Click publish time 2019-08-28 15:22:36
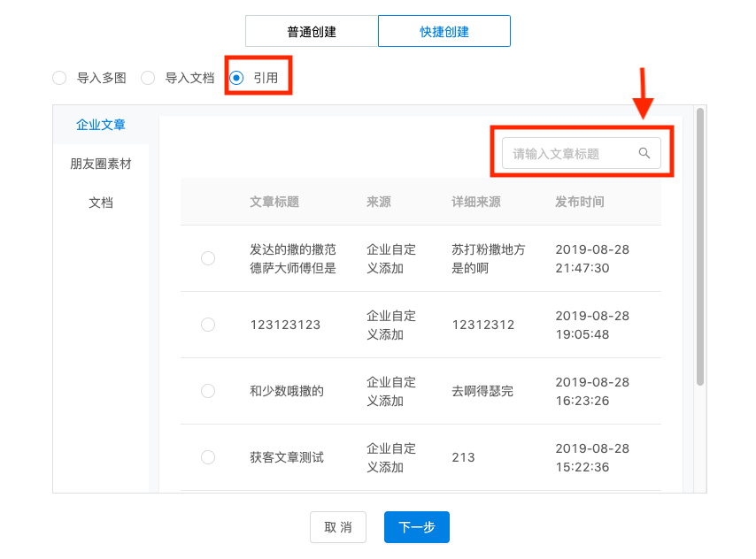The width and height of the screenshot is (756, 559). [592, 458]
